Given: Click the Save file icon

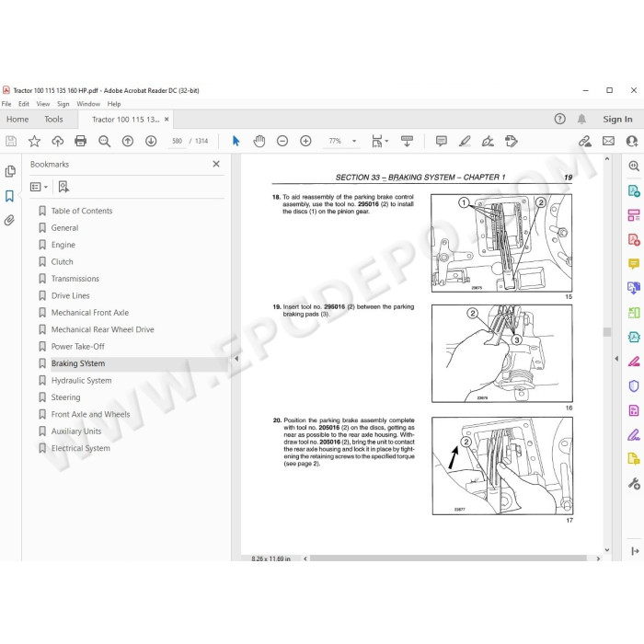Looking at the screenshot, I should pos(11,142).
